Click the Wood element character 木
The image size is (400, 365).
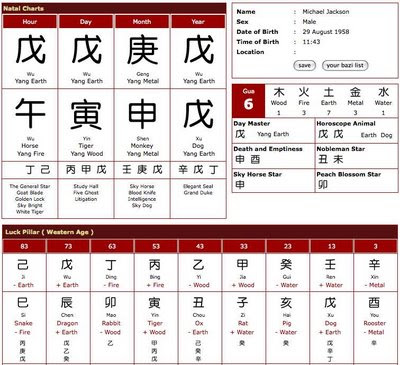coord(279,92)
